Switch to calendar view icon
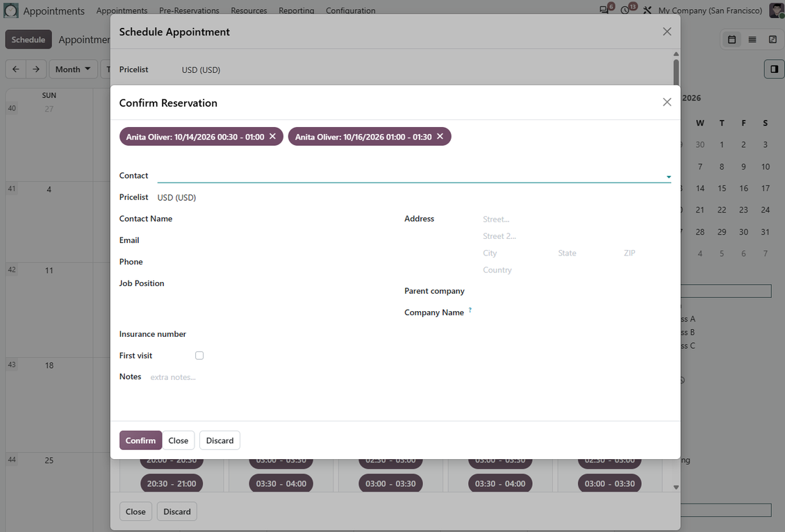Viewport: 785px width, 532px height. coord(732,40)
